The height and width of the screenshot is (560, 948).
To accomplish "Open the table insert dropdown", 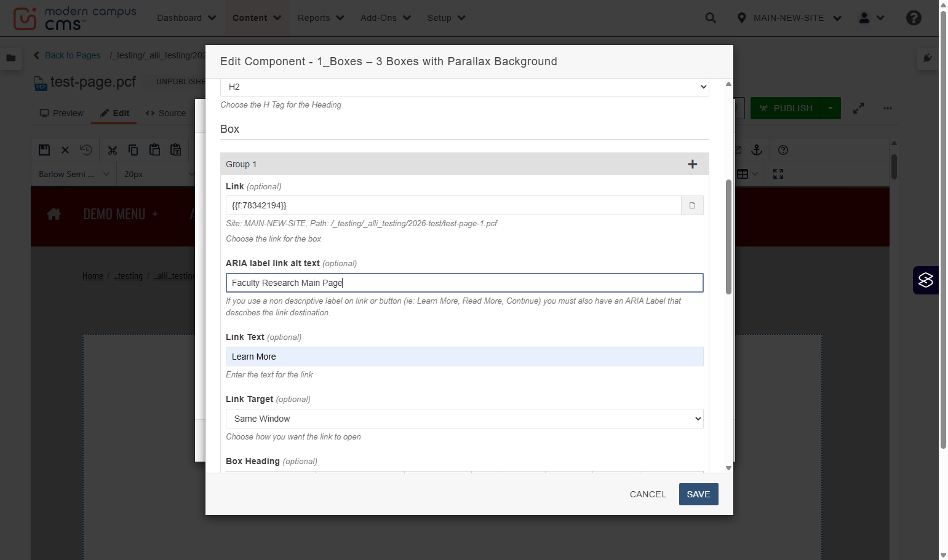I will coord(747,174).
